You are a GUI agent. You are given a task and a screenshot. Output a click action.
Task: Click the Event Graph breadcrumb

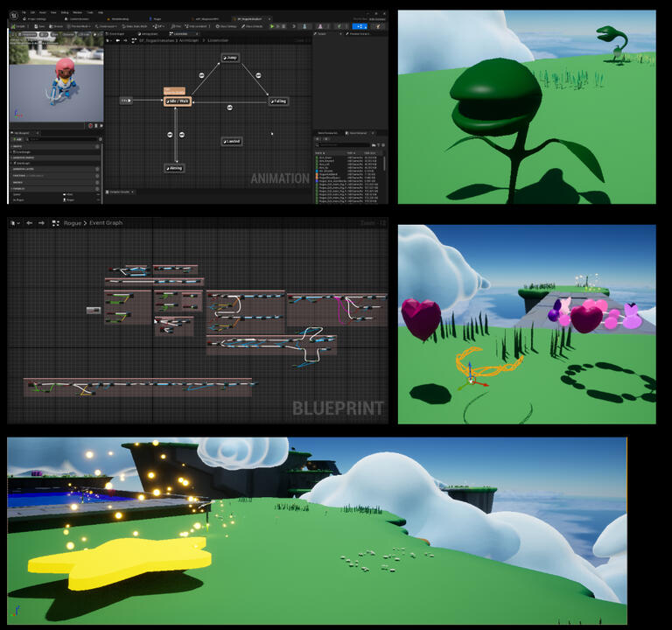click(x=106, y=223)
